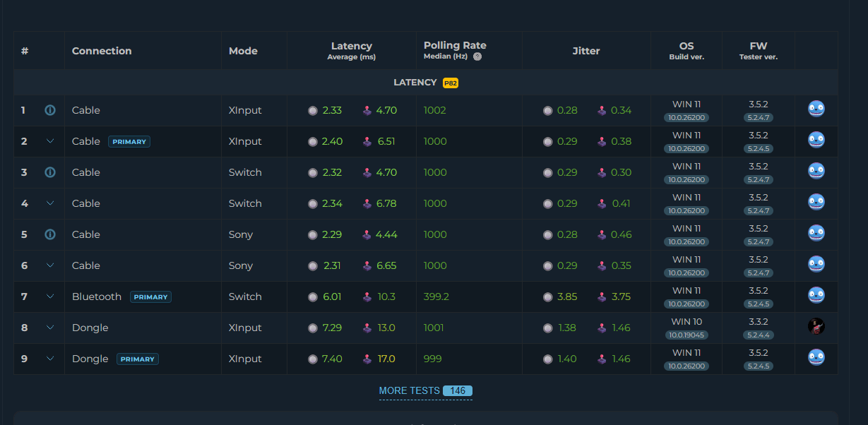Click the info icon in row 3
Viewport: 868px width, 425px height.
pos(50,172)
